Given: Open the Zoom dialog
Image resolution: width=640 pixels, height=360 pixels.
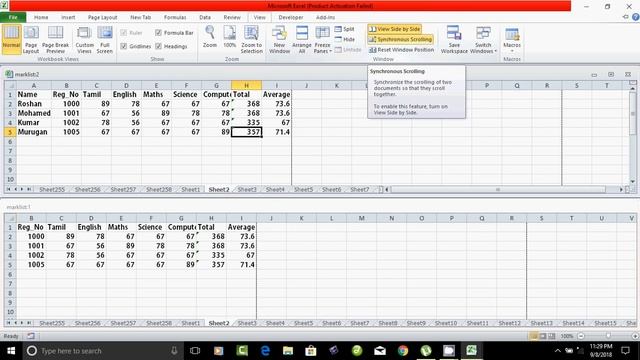Looking at the screenshot, I should [210, 37].
